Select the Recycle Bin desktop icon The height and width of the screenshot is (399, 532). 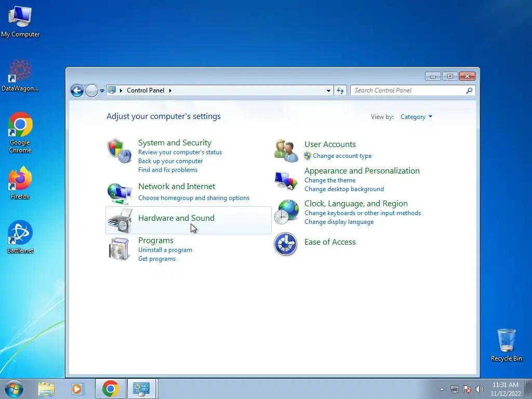tap(506, 345)
